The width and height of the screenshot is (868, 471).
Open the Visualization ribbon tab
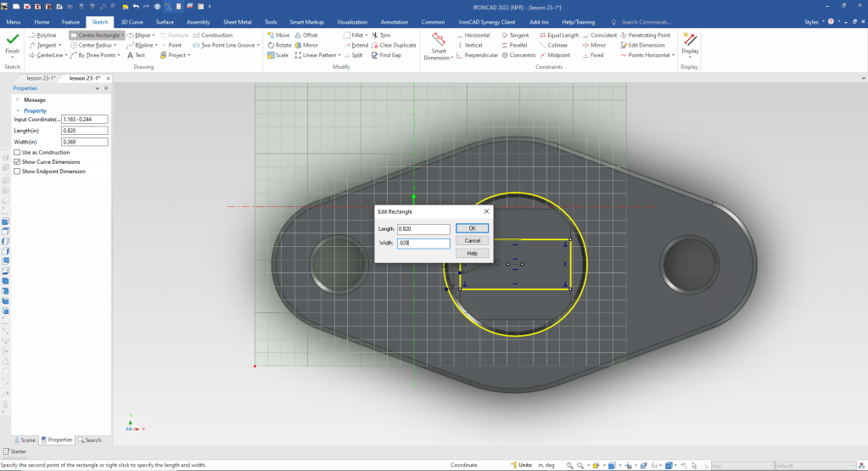click(x=352, y=21)
